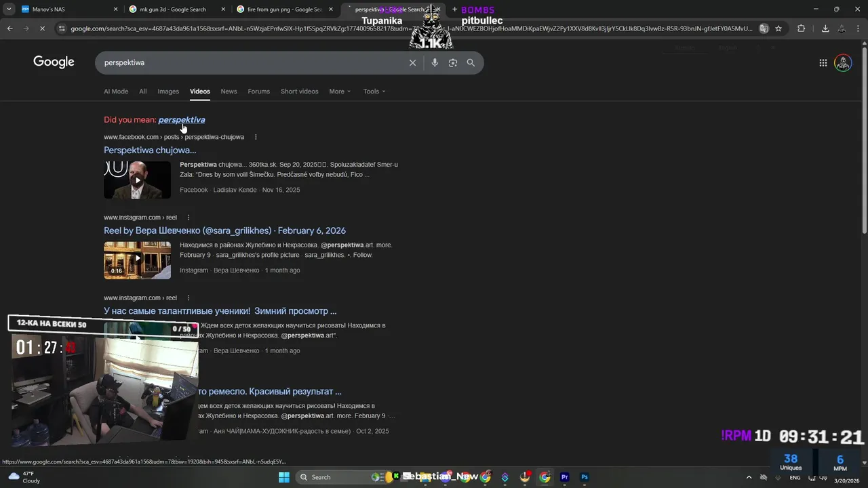868x488 pixels.
Task: Switch to the All results tab
Action: tap(142, 91)
